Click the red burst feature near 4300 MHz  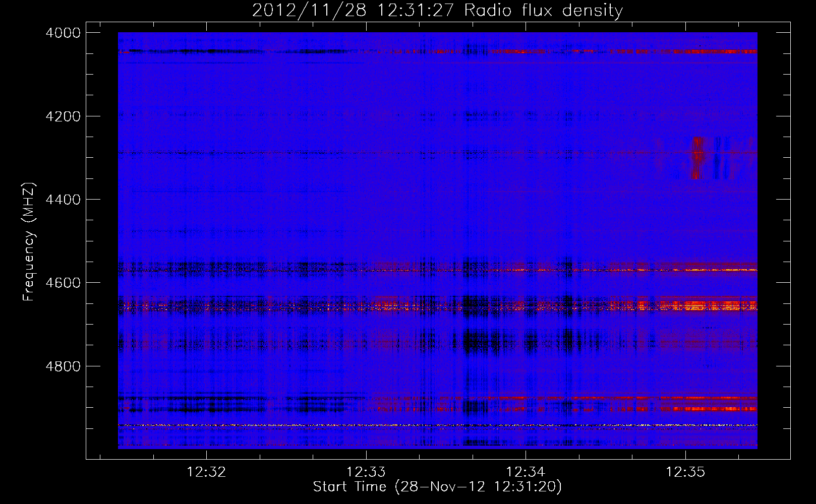click(698, 158)
